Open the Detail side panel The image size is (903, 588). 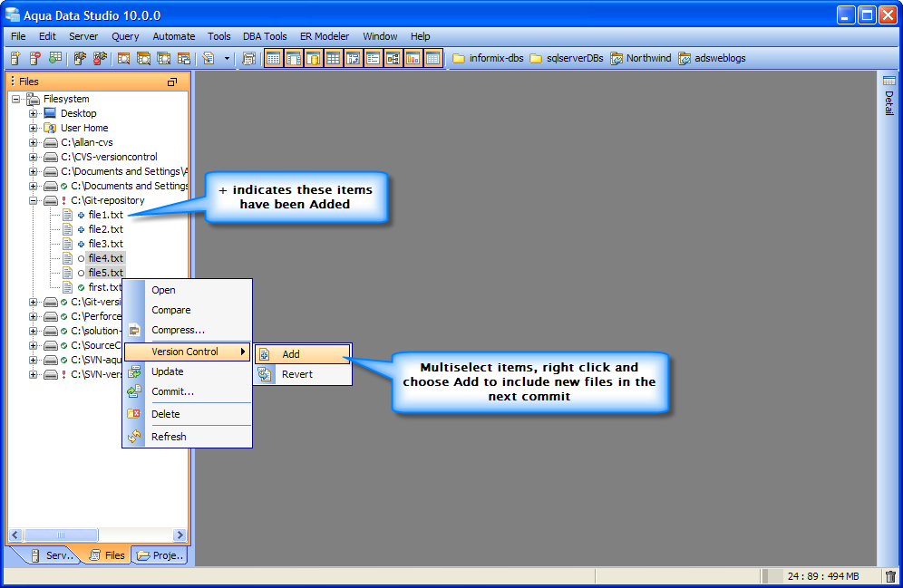889,95
